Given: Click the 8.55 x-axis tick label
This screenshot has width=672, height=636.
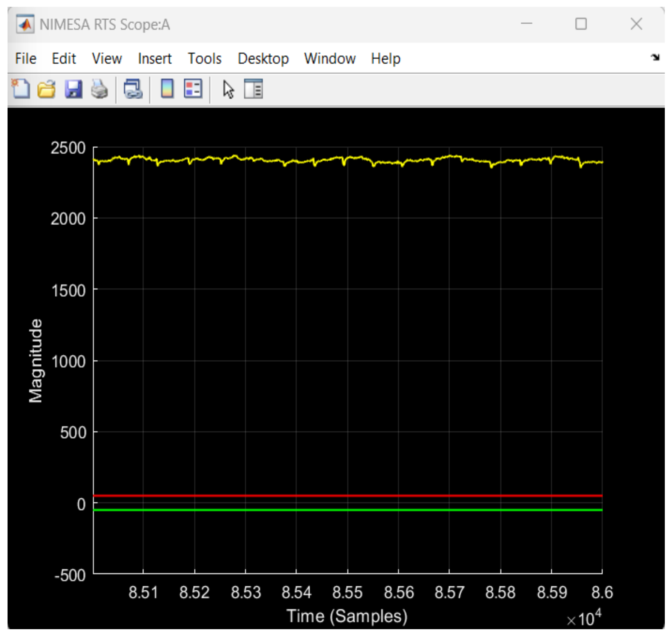Looking at the screenshot, I should 347,592.
